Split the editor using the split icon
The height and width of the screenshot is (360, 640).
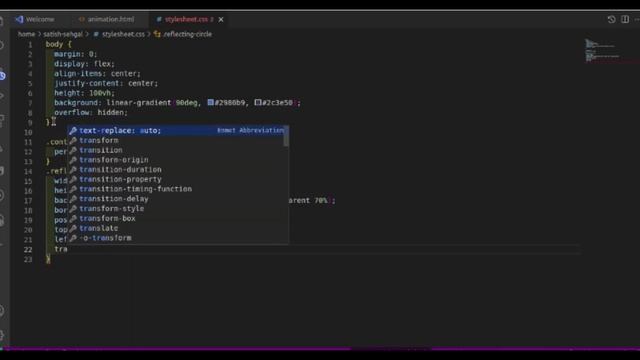[625, 19]
